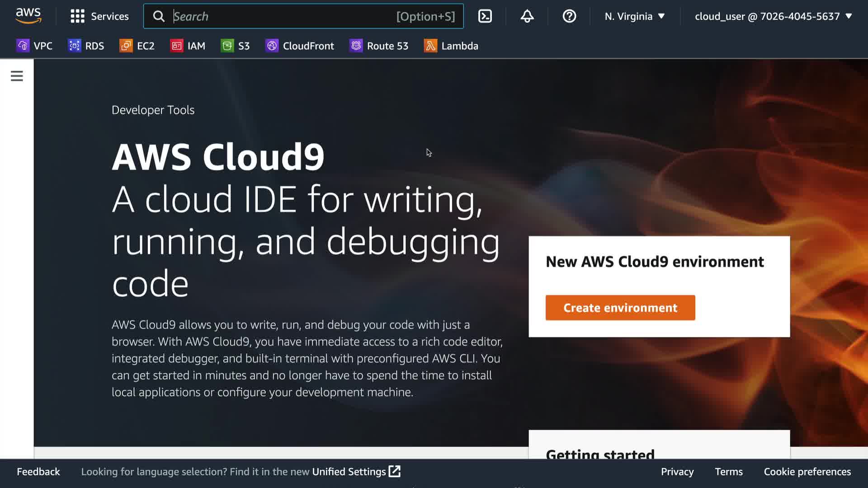Click the AWS logo home icon
868x488 pixels.
(28, 15)
